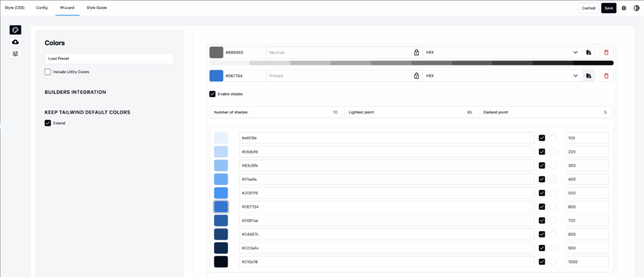Screen dimensions: 644x277
Task: Edit the #022a4a shade hex field
Action: point(387,248)
